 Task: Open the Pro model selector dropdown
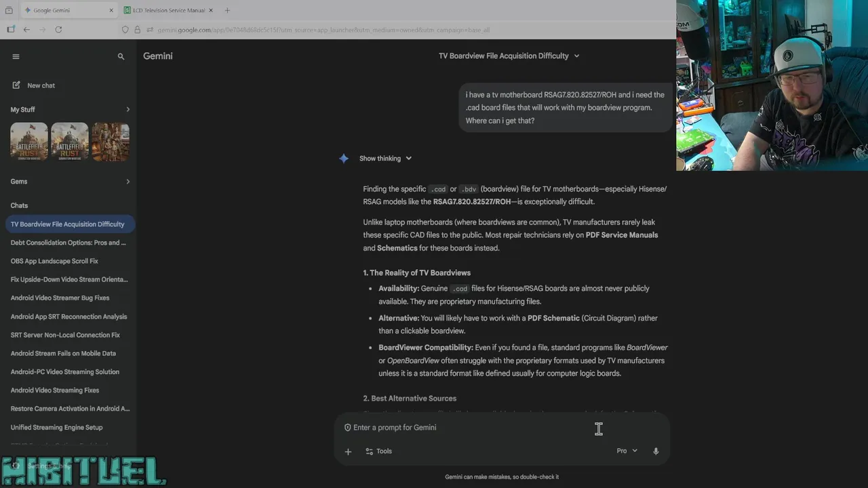coord(627,451)
